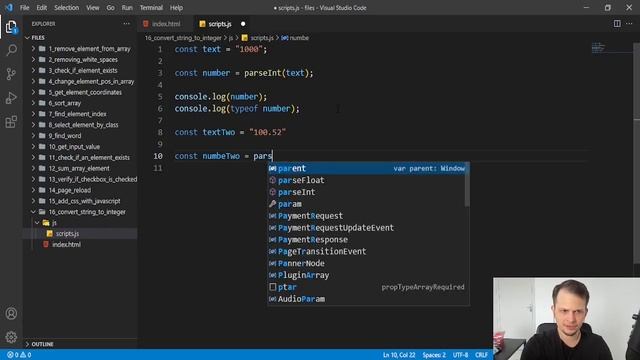This screenshot has width=640, height=360.
Task: Open index.html in the explorer tree
Action: point(80,244)
